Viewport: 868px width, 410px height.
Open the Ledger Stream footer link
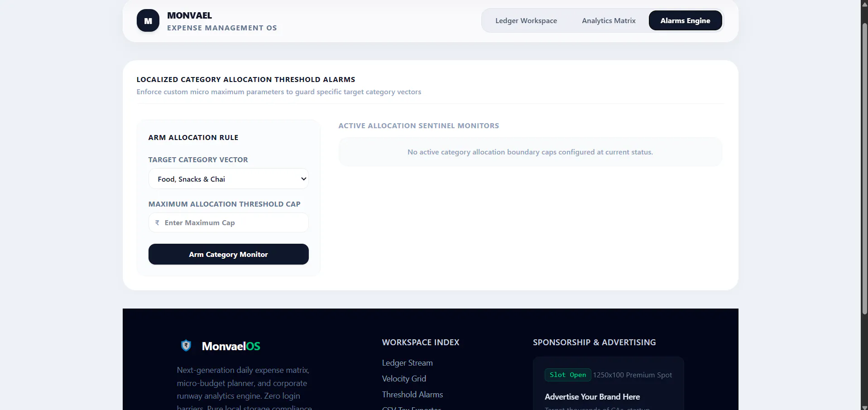click(x=407, y=363)
